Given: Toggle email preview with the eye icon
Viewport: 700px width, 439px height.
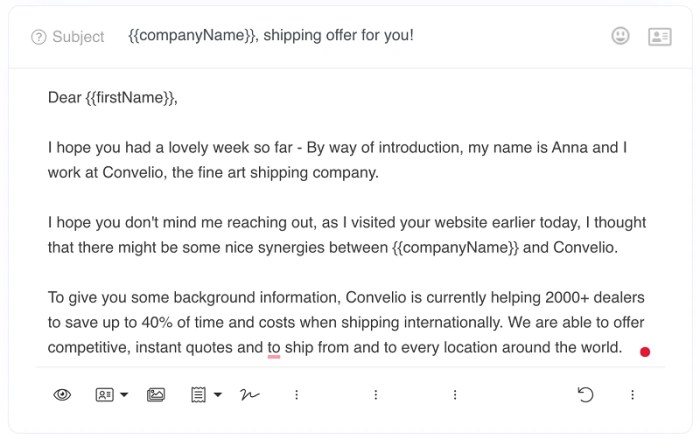Looking at the screenshot, I should 62,395.
